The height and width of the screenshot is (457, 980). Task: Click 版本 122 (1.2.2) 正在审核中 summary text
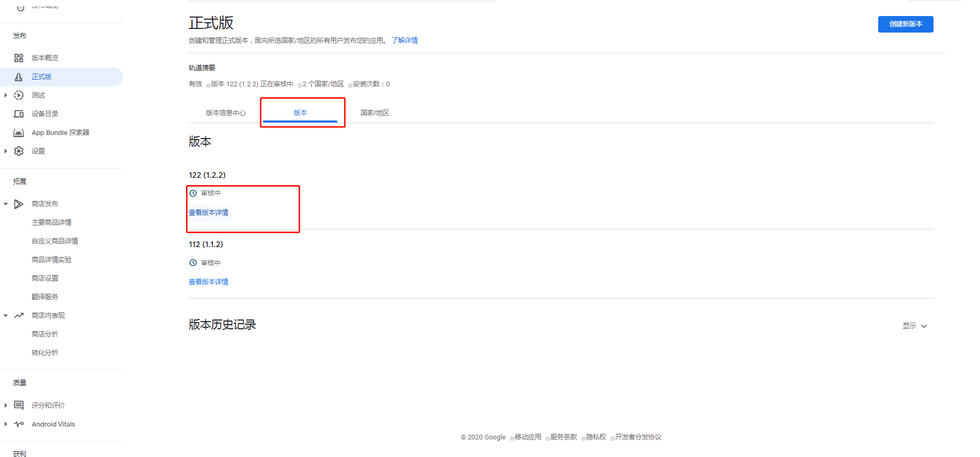coord(252,84)
